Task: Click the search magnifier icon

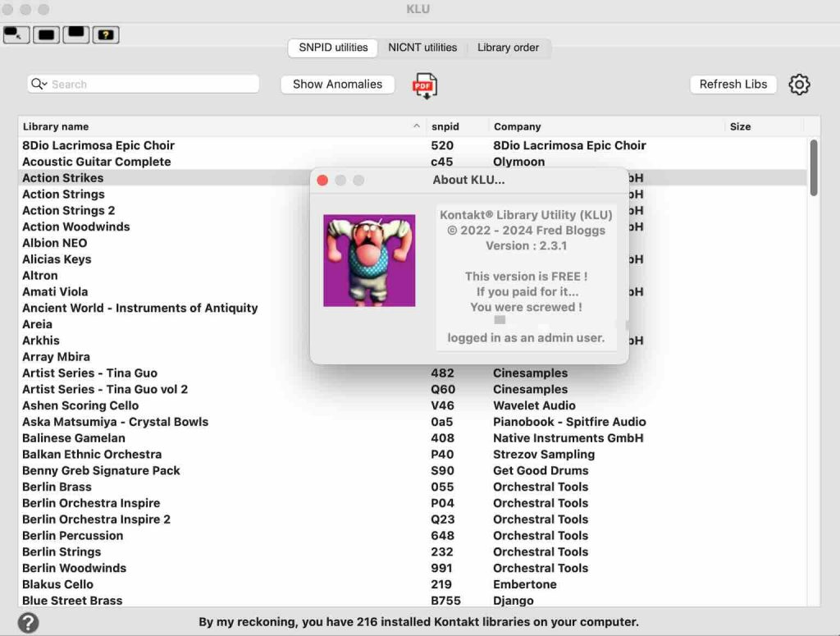Action: [39, 84]
